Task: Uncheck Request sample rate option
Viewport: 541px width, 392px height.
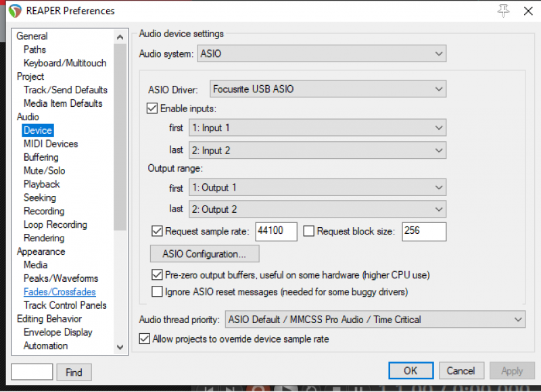Action: 158,232
